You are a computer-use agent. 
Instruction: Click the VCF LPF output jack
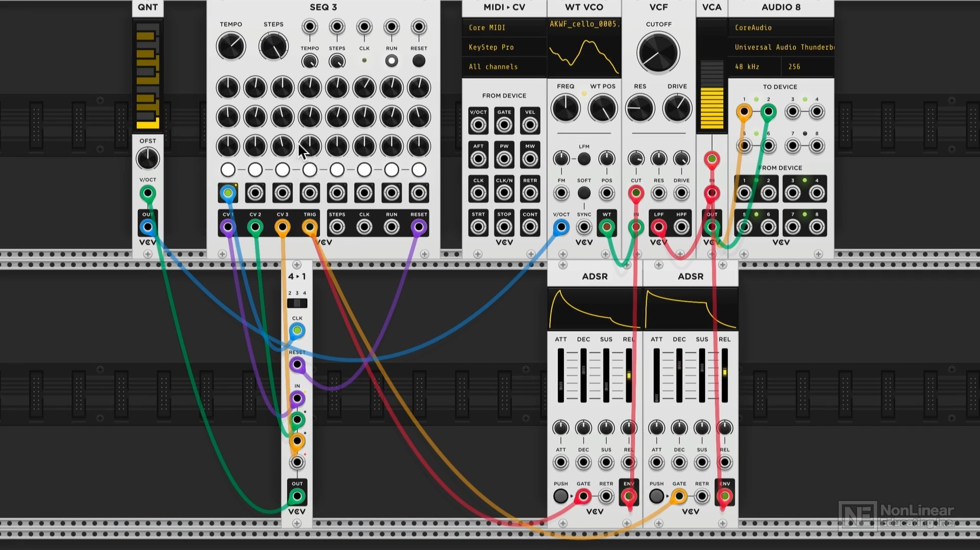coord(659,227)
